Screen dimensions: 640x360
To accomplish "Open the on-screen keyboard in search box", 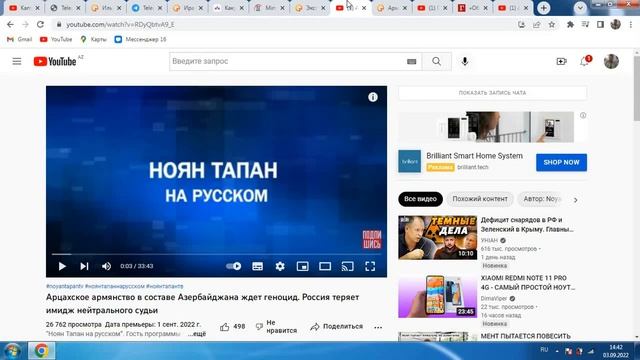I will pos(411,62).
